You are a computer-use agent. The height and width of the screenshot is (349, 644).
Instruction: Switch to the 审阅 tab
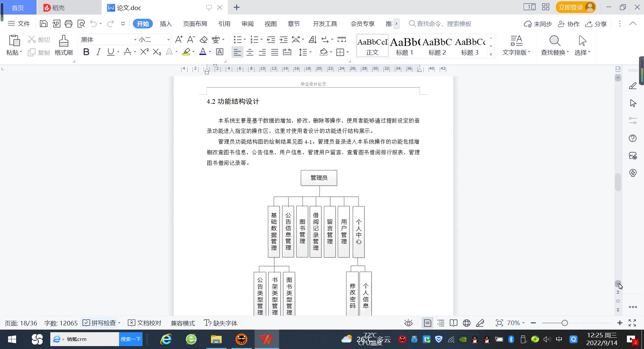point(248,23)
